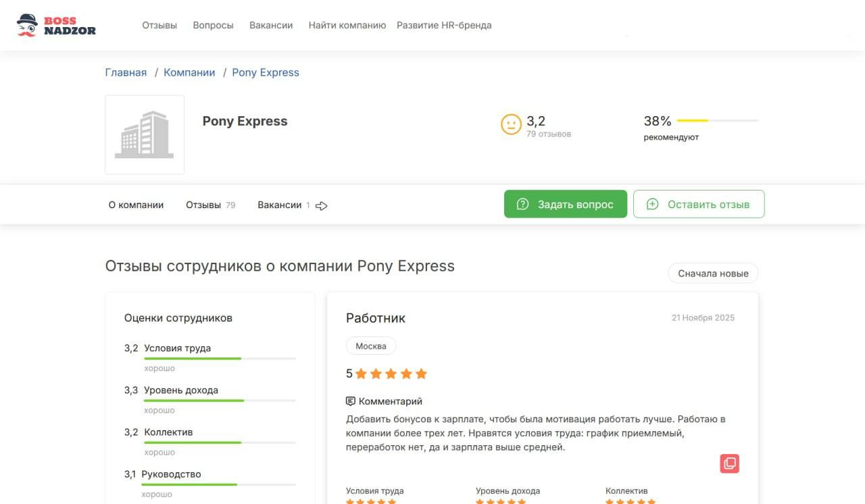Click the comment icon beside Комментарий

(x=350, y=401)
